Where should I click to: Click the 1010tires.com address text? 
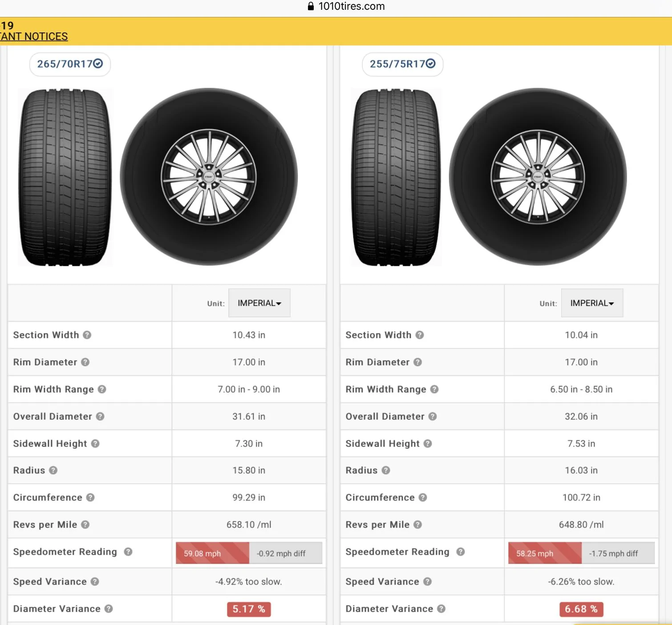pos(352,6)
